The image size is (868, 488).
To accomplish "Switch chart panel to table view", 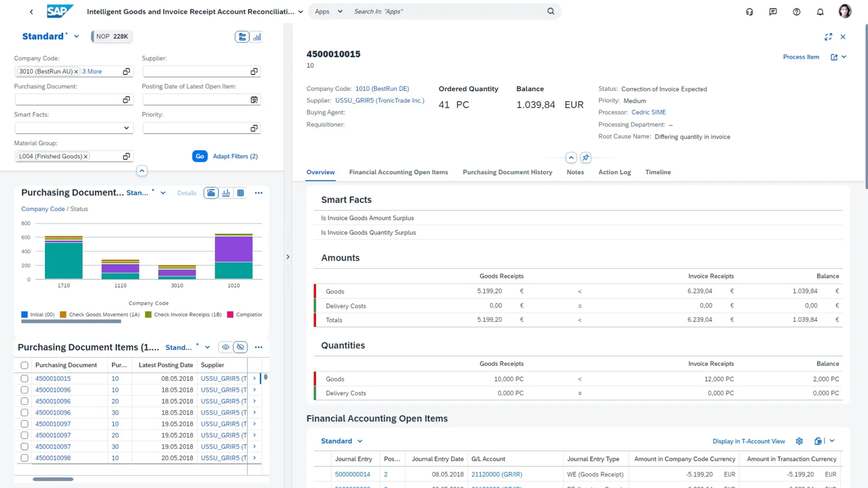I will coord(240,193).
